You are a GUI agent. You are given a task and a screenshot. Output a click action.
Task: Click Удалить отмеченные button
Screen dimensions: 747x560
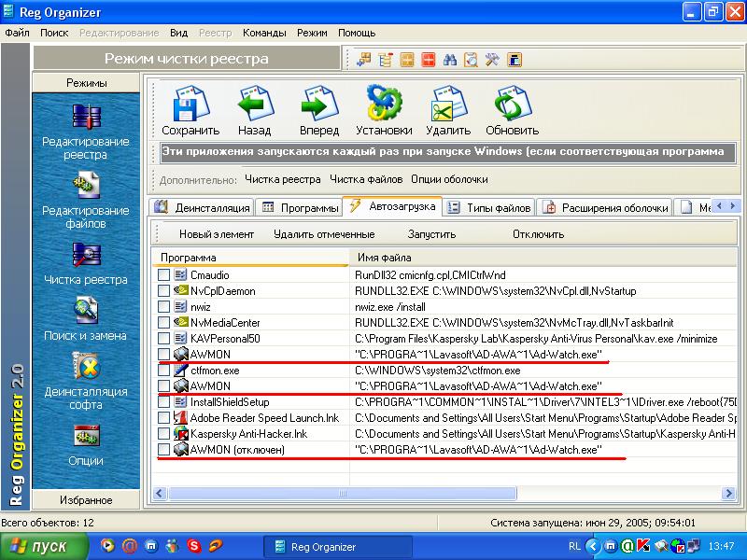(x=324, y=234)
